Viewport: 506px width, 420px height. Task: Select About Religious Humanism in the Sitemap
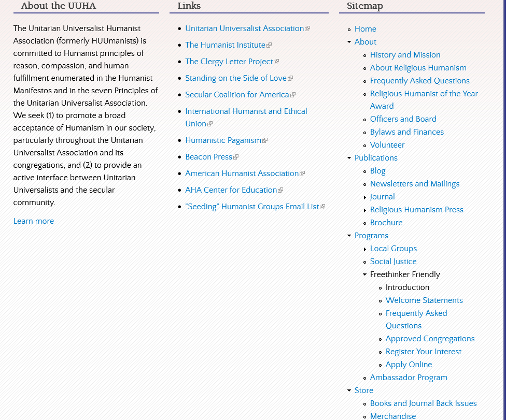pyautogui.click(x=418, y=68)
